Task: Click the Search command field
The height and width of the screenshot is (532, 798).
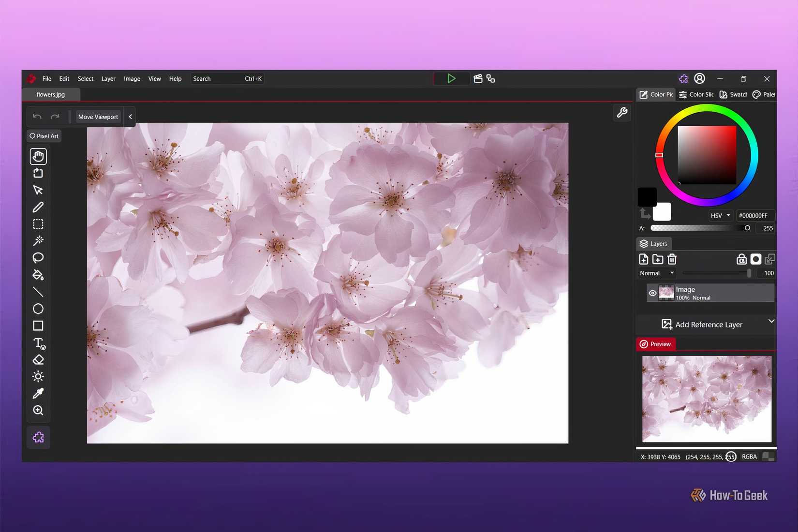Action: (227, 78)
